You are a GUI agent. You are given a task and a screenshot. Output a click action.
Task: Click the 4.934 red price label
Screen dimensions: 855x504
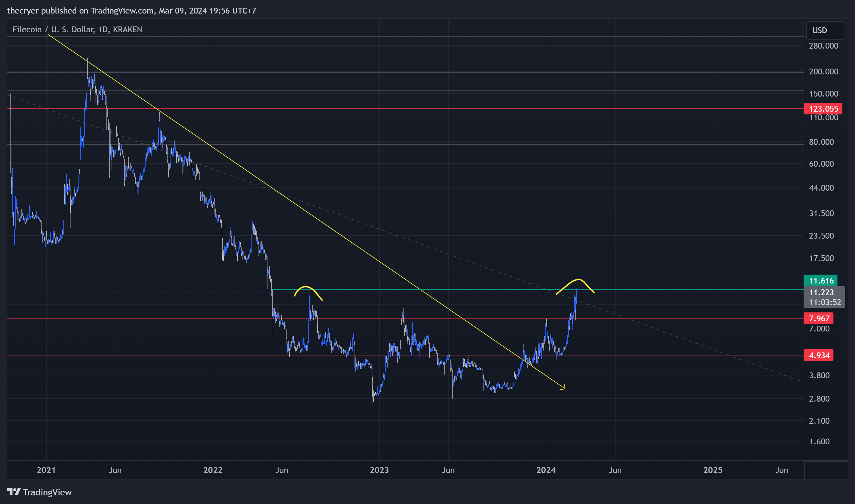click(x=818, y=355)
